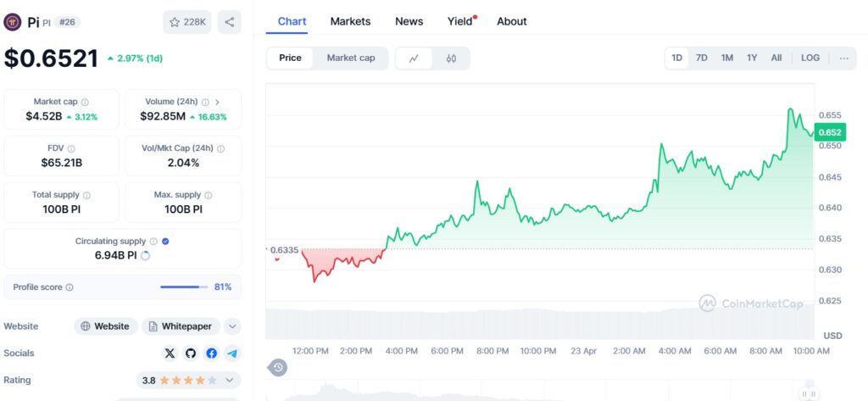Add Pi to watchlist with star button
This screenshot has width=868, height=401.
(187, 22)
